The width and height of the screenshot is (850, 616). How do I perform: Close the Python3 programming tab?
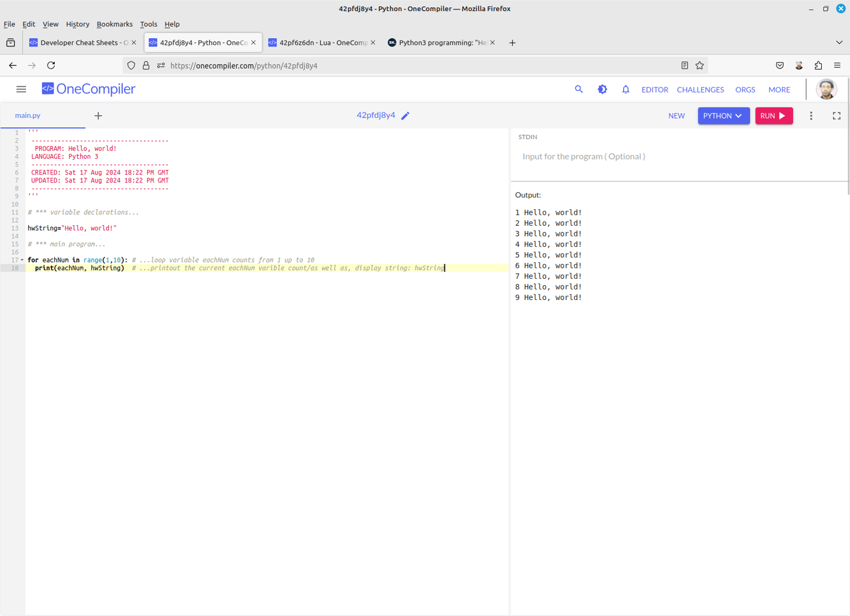pyautogui.click(x=493, y=43)
